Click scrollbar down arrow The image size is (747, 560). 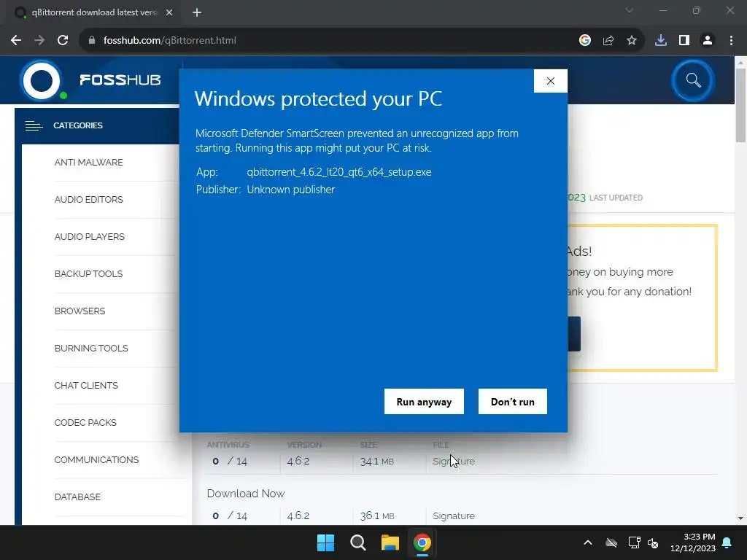[x=740, y=518]
